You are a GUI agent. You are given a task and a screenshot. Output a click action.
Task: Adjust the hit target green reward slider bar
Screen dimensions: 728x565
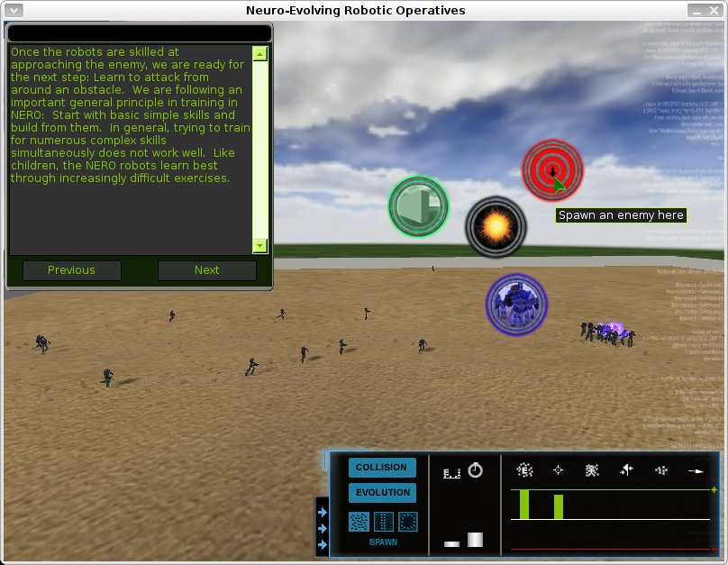click(x=559, y=507)
